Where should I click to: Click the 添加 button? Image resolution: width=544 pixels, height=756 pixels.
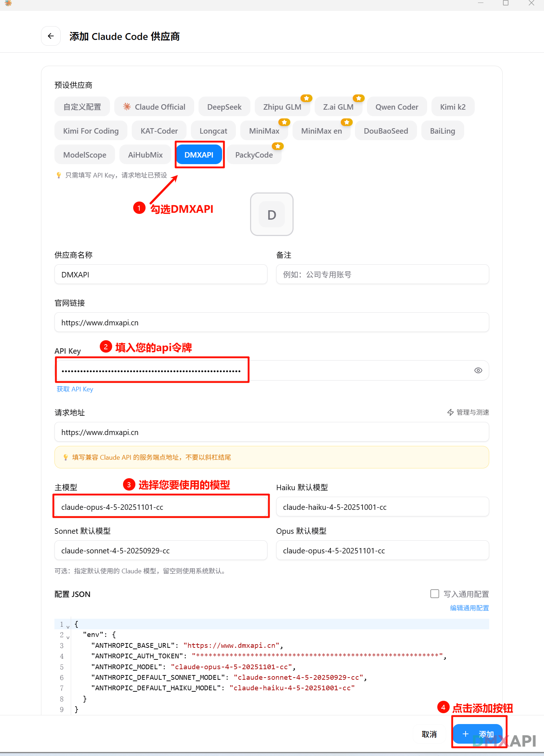point(478,734)
